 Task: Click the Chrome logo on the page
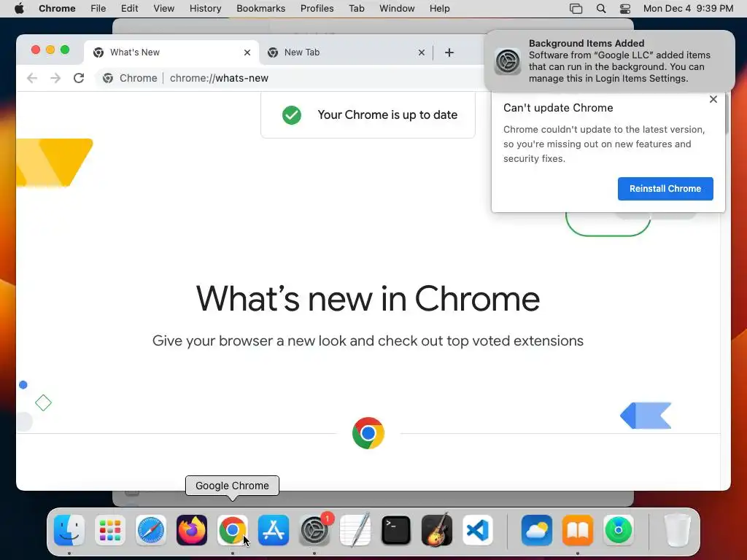[x=368, y=433]
